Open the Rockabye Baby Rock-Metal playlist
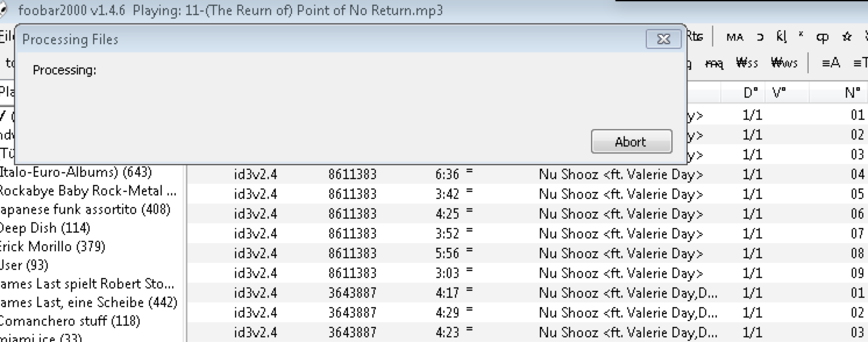This screenshot has width=868, height=342. [87, 191]
